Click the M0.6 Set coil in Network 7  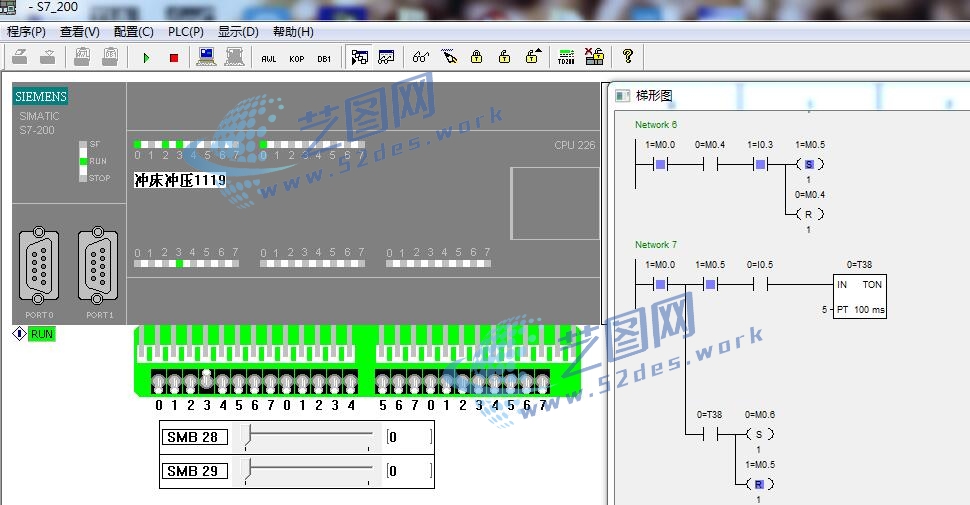[x=760, y=434]
